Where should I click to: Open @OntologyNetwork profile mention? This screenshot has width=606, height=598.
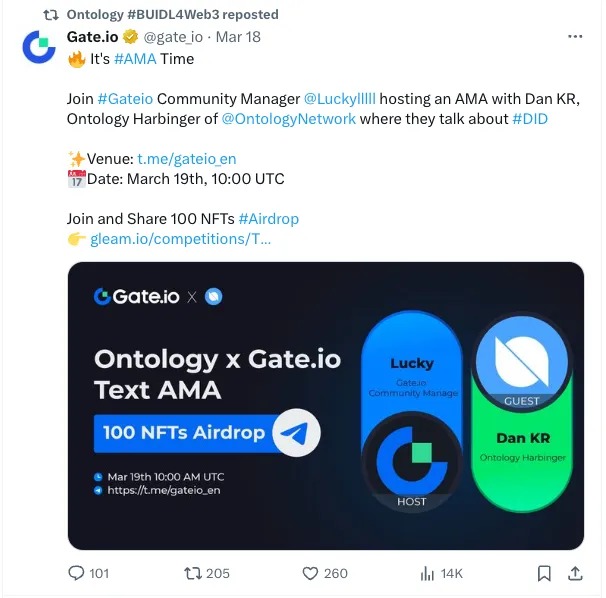click(288, 118)
